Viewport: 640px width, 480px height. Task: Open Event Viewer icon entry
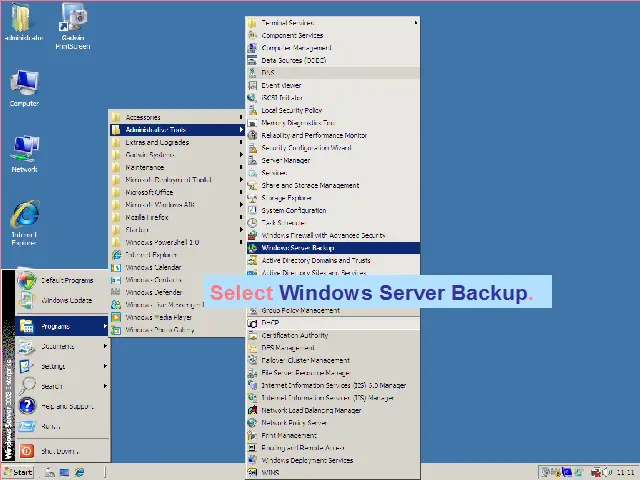coord(253,85)
